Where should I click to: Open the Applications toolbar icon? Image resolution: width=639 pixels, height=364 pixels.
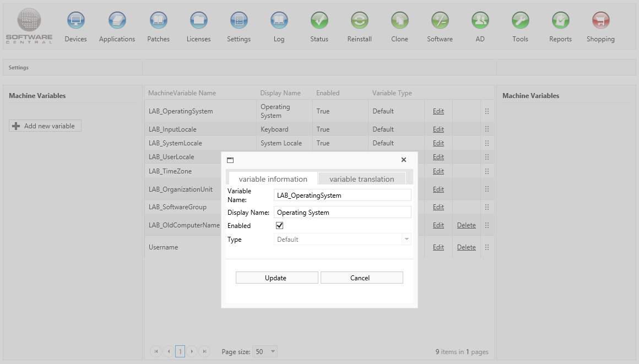tap(117, 21)
